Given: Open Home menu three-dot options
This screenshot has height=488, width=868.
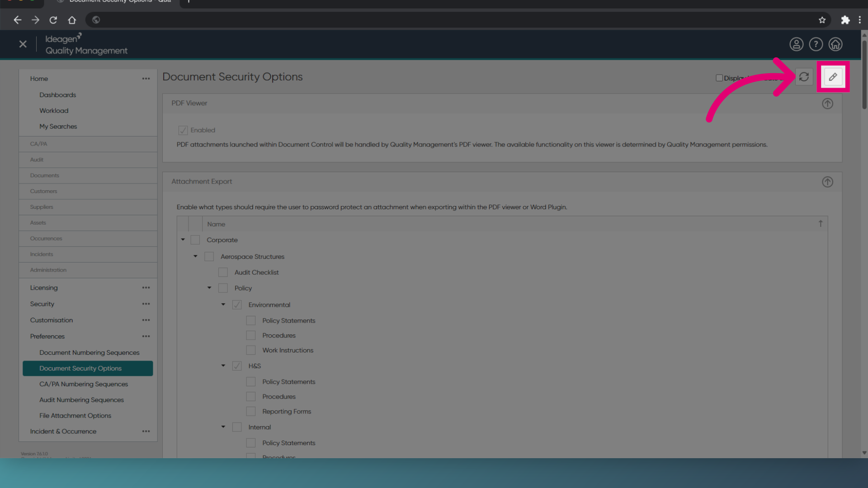Looking at the screenshot, I should coord(146,79).
